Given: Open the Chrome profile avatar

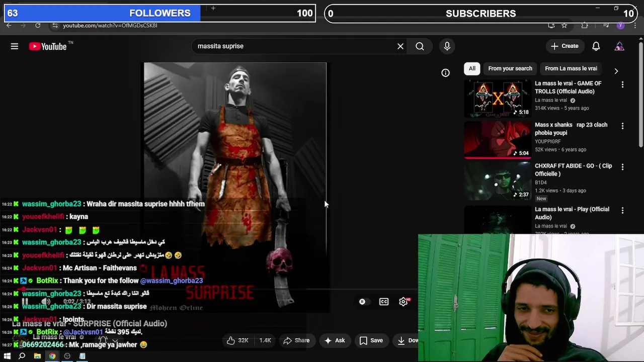Looking at the screenshot, I should tap(620, 25).
